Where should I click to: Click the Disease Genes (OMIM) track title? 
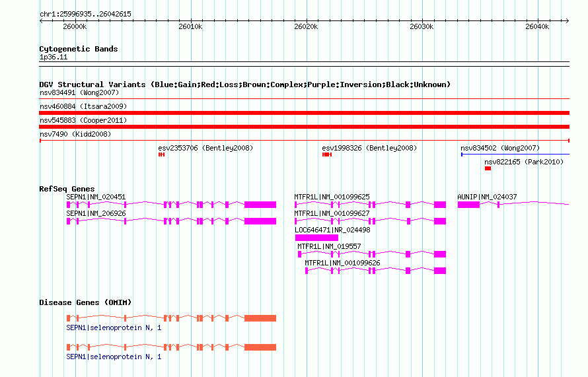click(85, 302)
